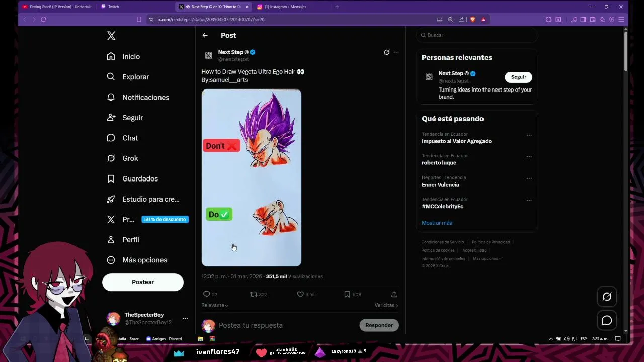This screenshot has width=644, height=362.
Task: Open more options for Impuesto al Valor Agregado
Action: 529,135
